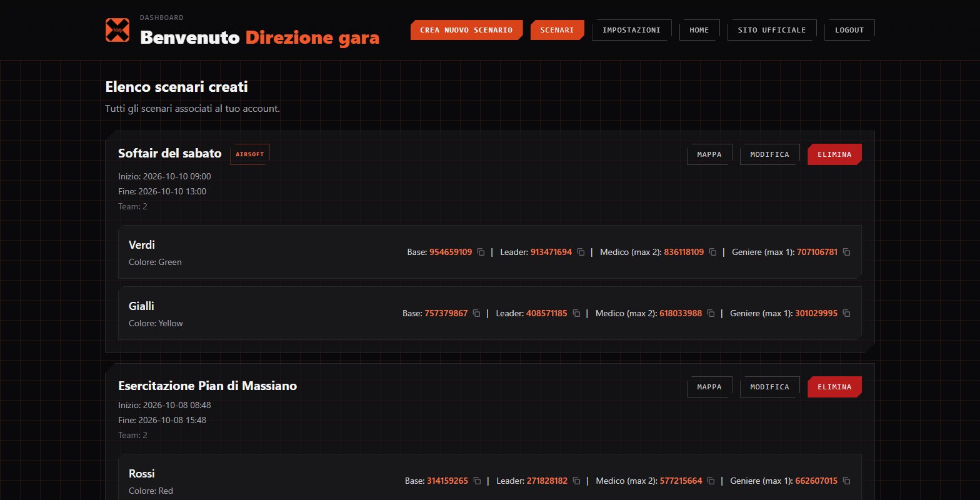
Task: Click Elimina for Esercitazione Pian di Massiano
Action: [834, 387]
